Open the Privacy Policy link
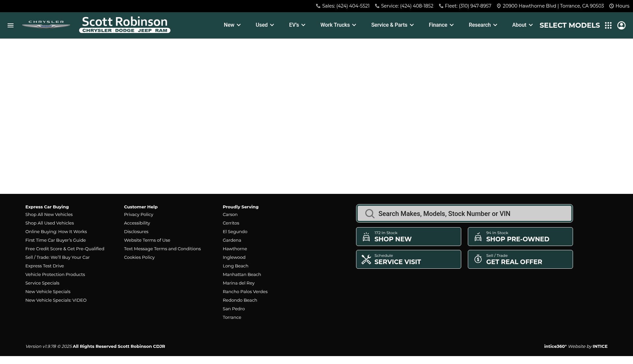This screenshot has width=633, height=364. click(138, 215)
